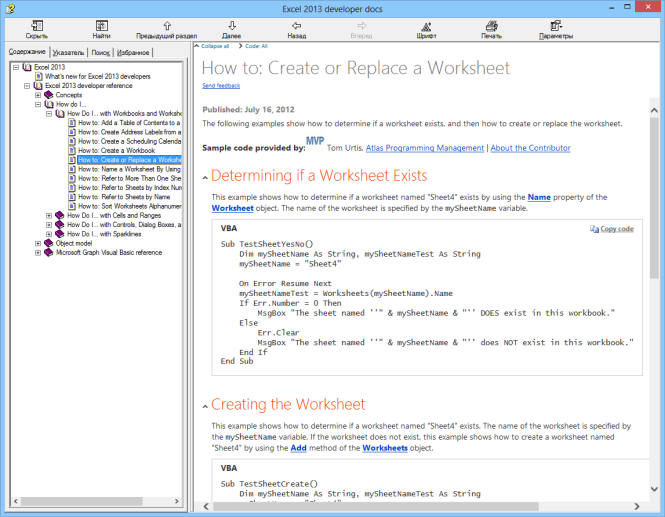Screen dimensions: 665x517
Task: Click the page icon beside 'How to: Refer to Sheets by Name'
Action: click(x=72, y=197)
